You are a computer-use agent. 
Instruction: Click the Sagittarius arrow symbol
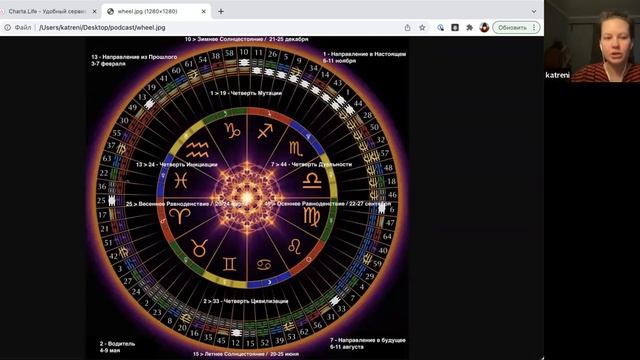(x=265, y=131)
